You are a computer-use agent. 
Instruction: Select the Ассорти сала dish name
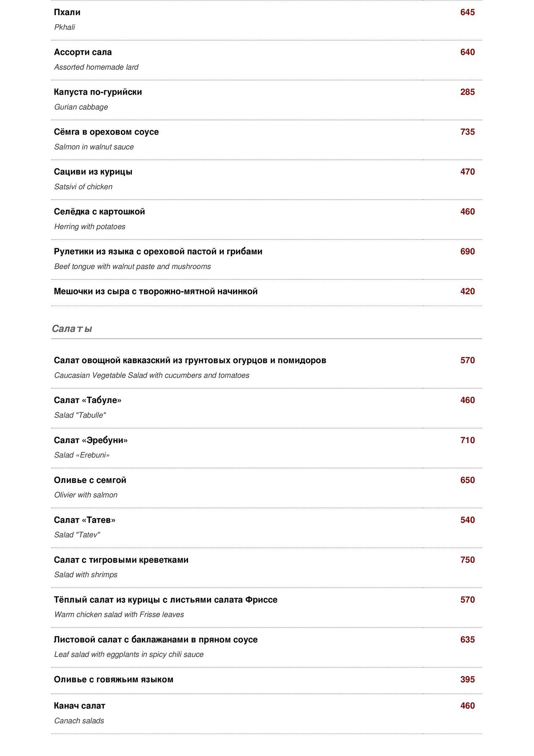click(x=83, y=52)
